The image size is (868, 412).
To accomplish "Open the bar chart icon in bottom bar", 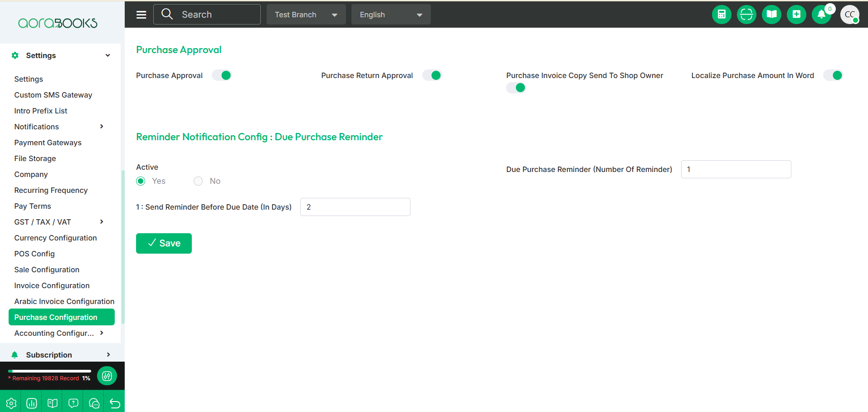I will pos(32,403).
